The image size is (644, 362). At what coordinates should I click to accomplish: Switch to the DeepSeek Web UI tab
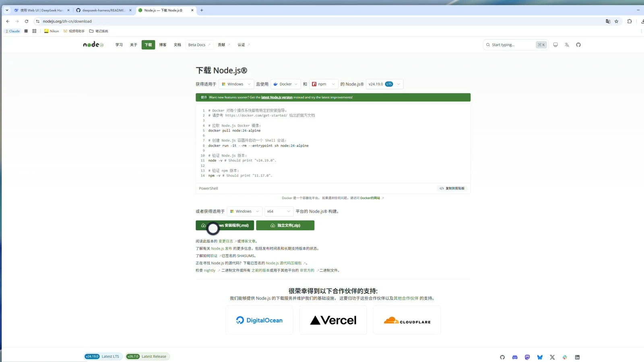click(x=41, y=10)
